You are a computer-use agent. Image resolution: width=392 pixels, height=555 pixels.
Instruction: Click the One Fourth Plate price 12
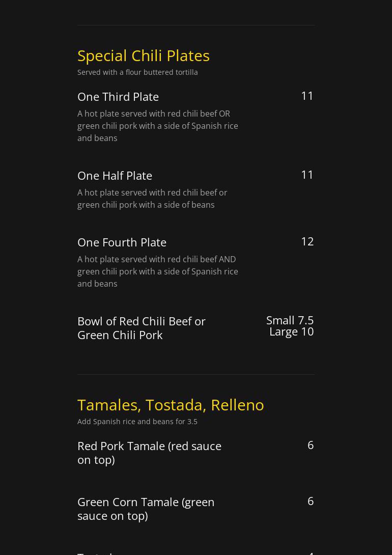click(307, 241)
